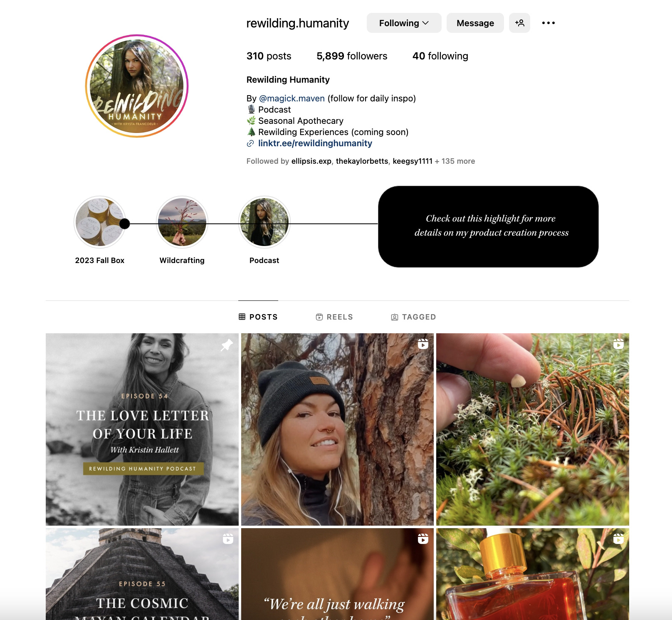Click the reel icon on the red bottle post
Screen dimensions: 672x620
(x=618, y=539)
